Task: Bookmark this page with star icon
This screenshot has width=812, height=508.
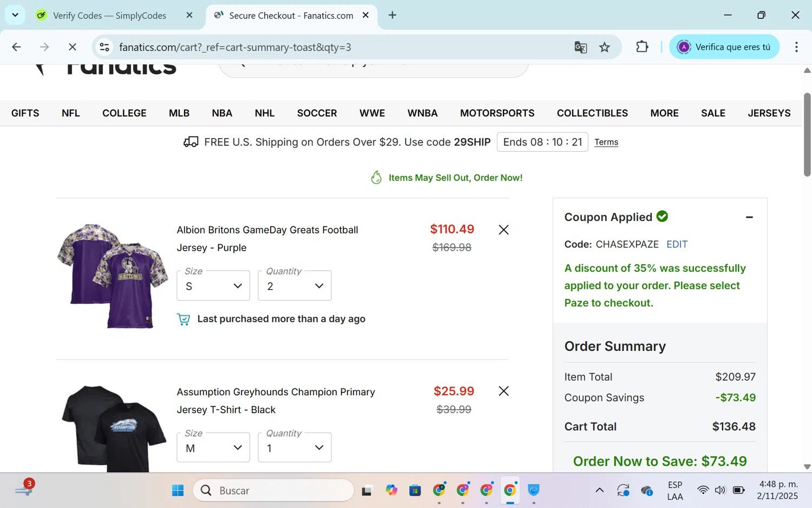Action: (605, 47)
